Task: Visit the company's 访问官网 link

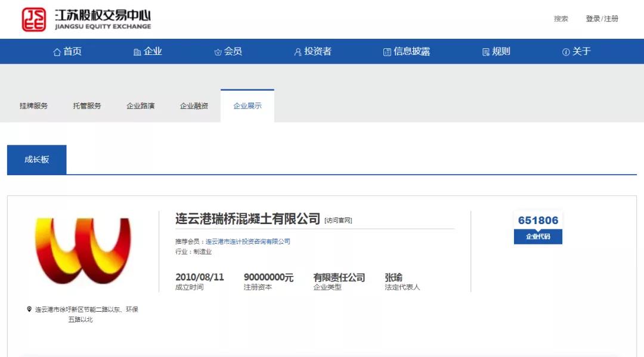Action: pyautogui.click(x=338, y=221)
